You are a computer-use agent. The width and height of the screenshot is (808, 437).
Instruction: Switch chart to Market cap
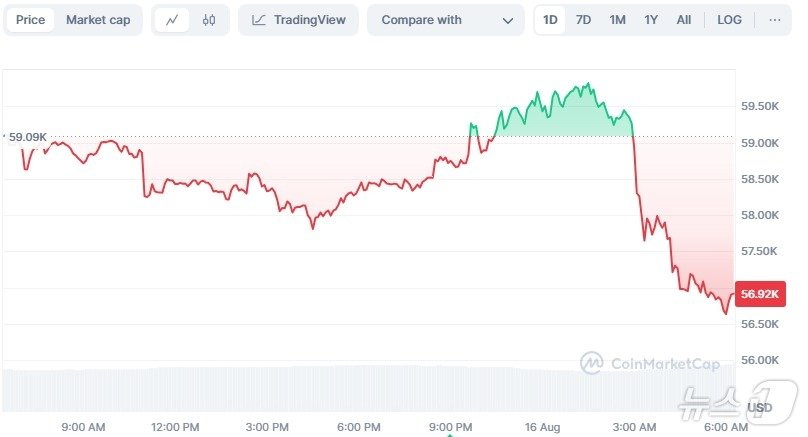(x=98, y=20)
